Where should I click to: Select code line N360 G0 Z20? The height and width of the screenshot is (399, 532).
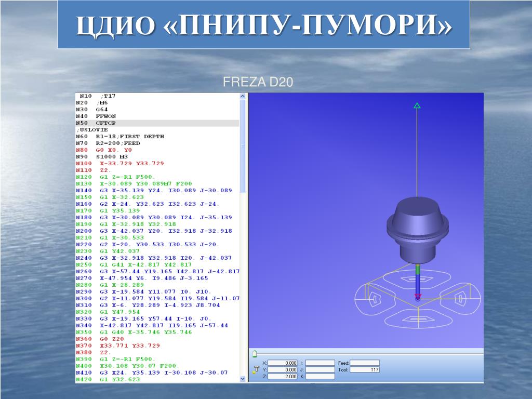100,339
